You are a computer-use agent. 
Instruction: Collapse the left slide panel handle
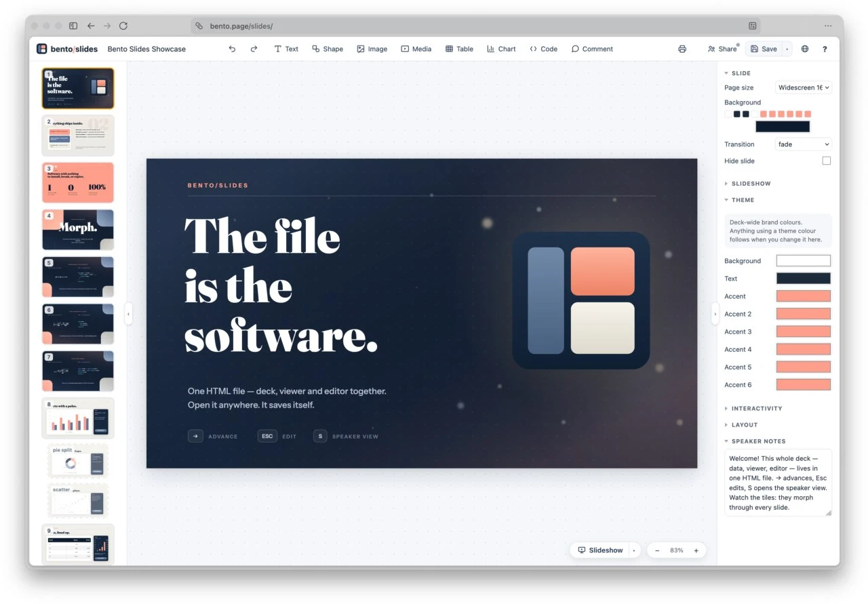128,313
